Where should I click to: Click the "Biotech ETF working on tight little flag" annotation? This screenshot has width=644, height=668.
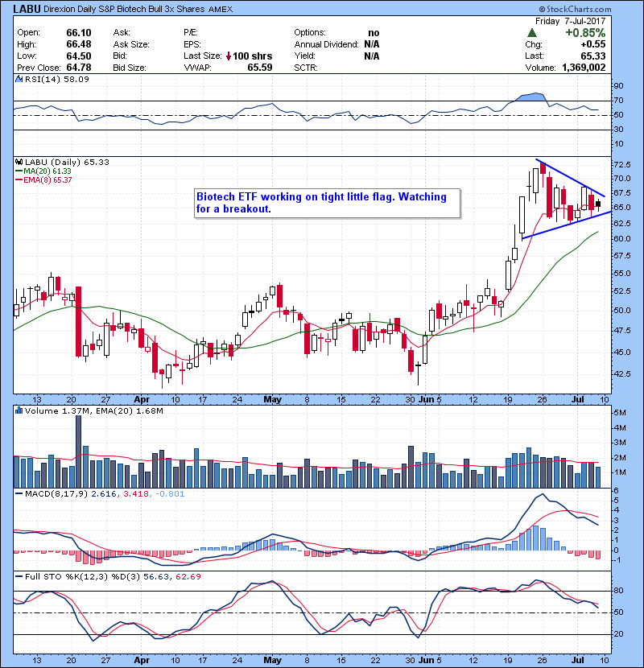pos(327,203)
